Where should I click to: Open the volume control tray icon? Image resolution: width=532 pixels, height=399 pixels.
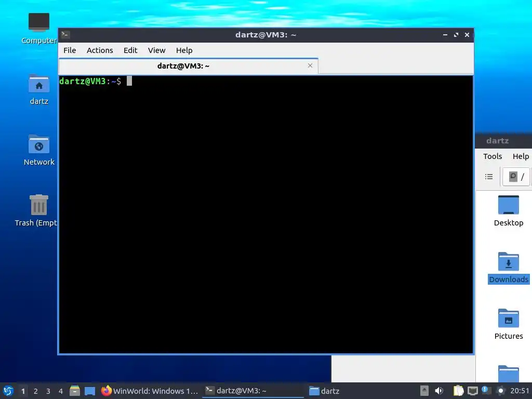pyautogui.click(x=439, y=391)
